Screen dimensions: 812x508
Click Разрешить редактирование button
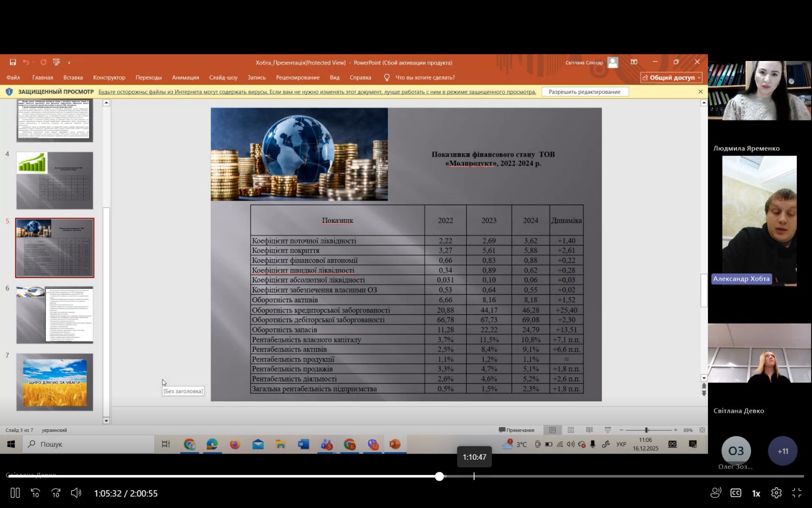tap(585, 92)
